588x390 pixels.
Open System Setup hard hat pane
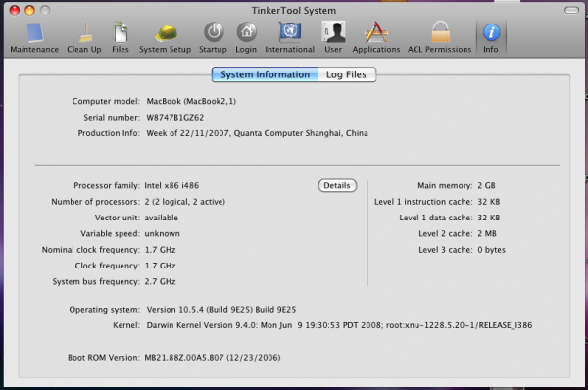tap(166, 38)
